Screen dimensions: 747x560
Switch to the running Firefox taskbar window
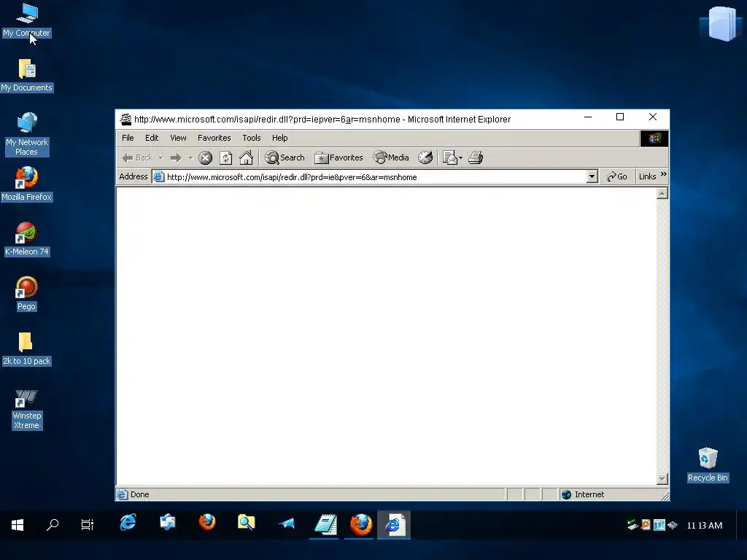tap(360, 525)
